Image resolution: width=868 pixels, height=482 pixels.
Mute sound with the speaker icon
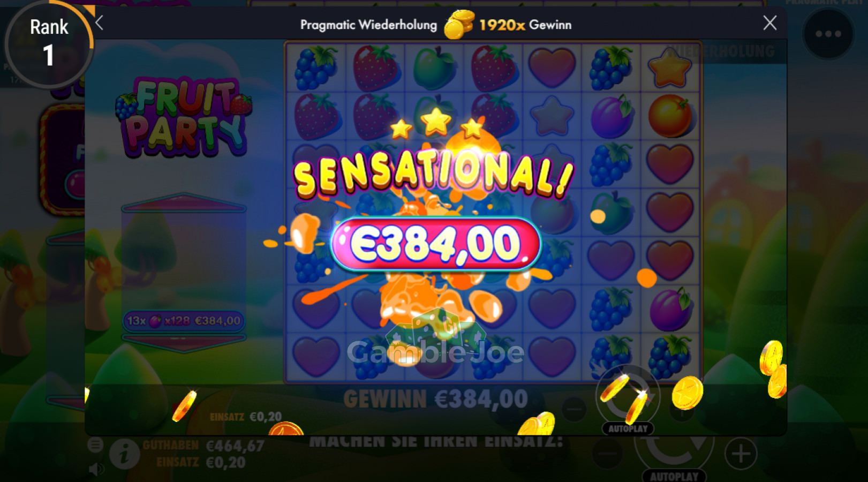tap(96, 469)
